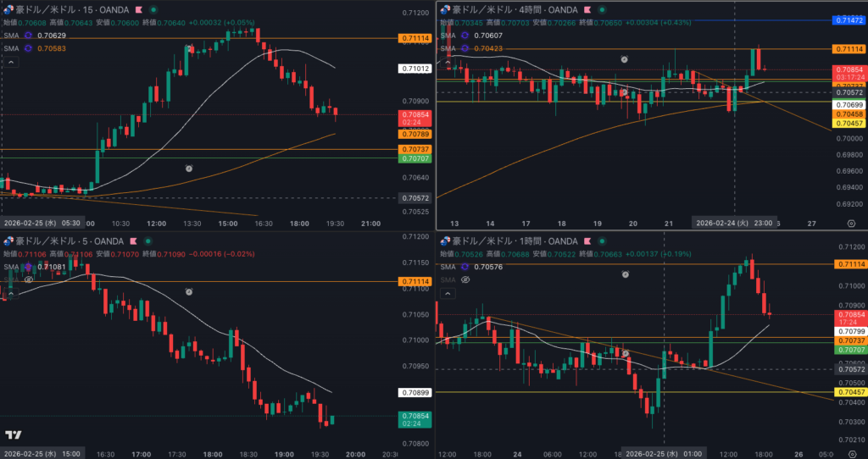This screenshot has height=459, width=868.
Task: Click the first SMA refresh icon in 15-minute chart
Action: [28, 36]
